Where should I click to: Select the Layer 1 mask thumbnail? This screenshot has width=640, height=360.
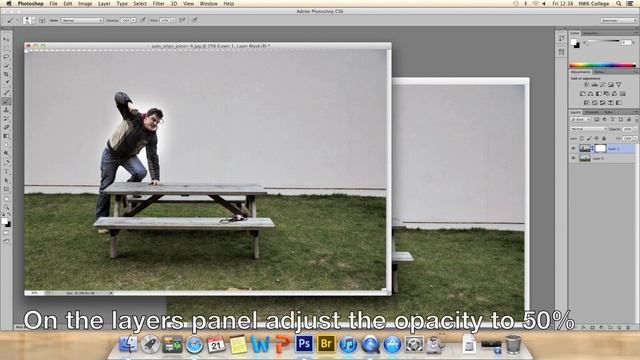pos(600,149)
